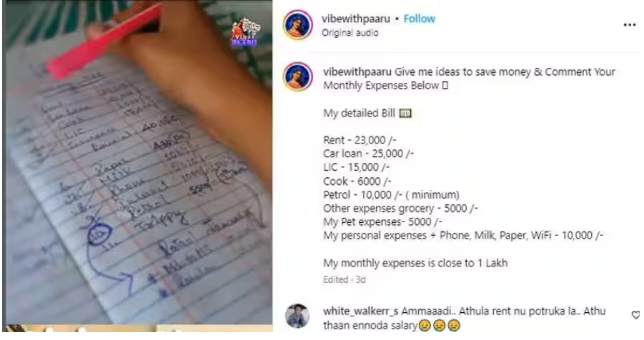The width and height of the screenshot is (644, 340).
Task: Click vibewithpaaru avatar beside the caption
Action: coord(298,77)
